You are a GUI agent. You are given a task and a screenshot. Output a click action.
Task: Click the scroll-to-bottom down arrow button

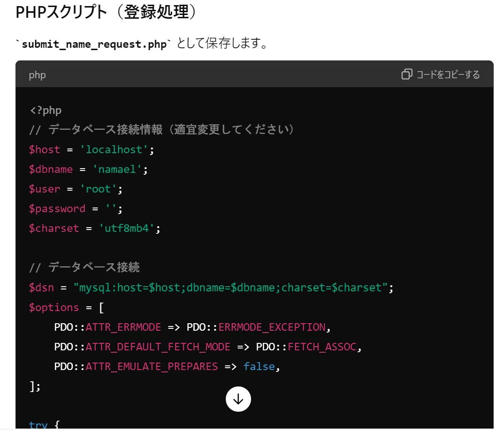point(238,399)
